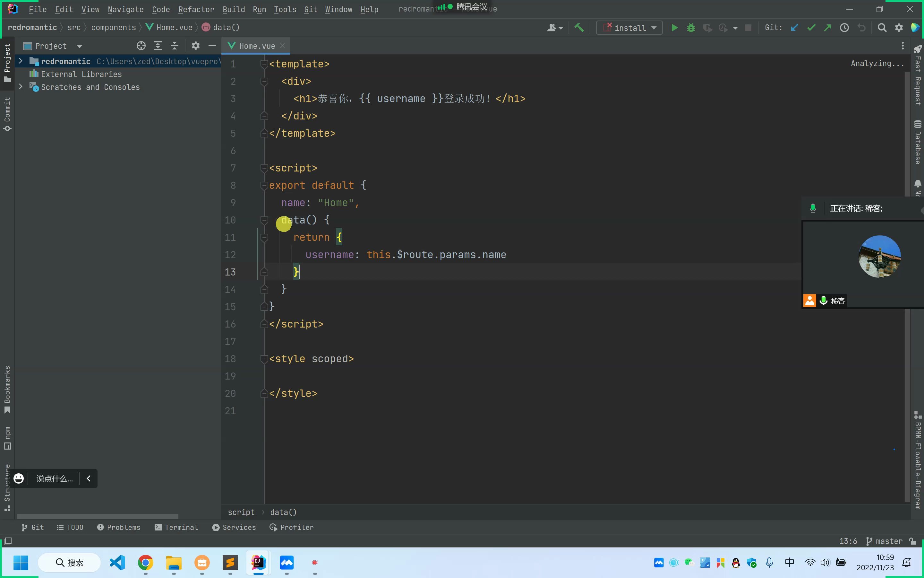
Task: Open the npm side tool window
Action: (x=7, y=438)
